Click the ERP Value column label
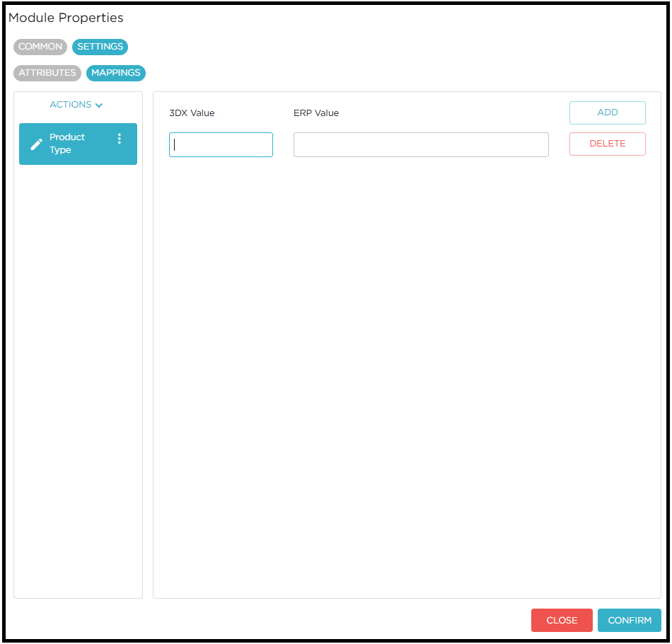The height and width of the screenshot is (644, 672). [x=316, y=113]
